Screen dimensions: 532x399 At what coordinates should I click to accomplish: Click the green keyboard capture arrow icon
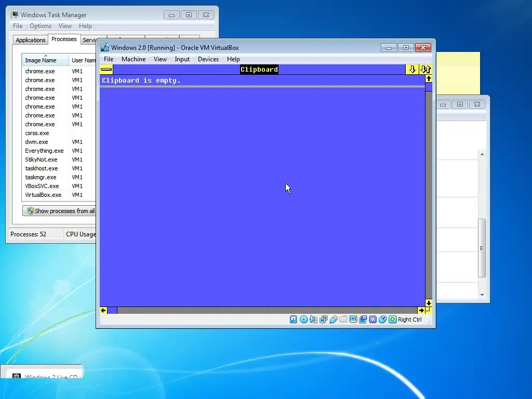[x=393, y=320]
